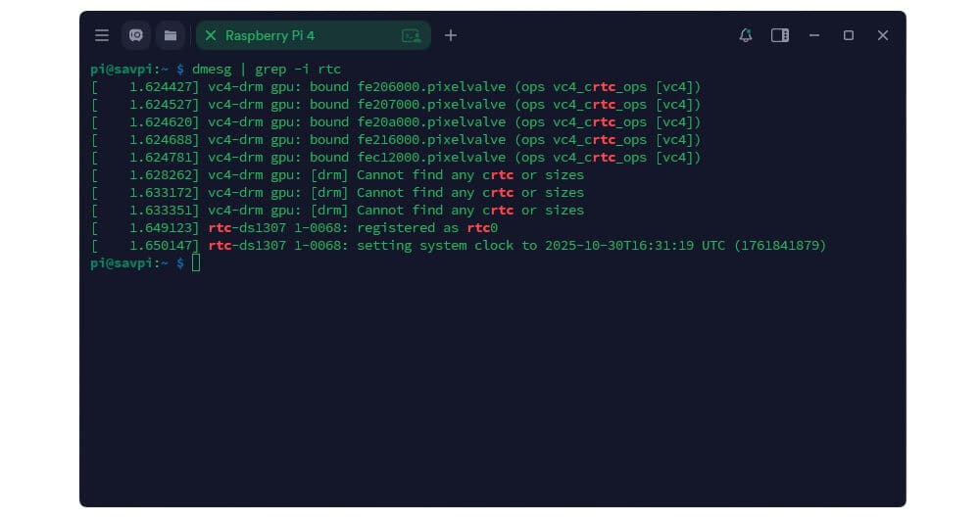Click the line with timestamp 1.628262
980x521 pixels.
[x=337, y=175]
